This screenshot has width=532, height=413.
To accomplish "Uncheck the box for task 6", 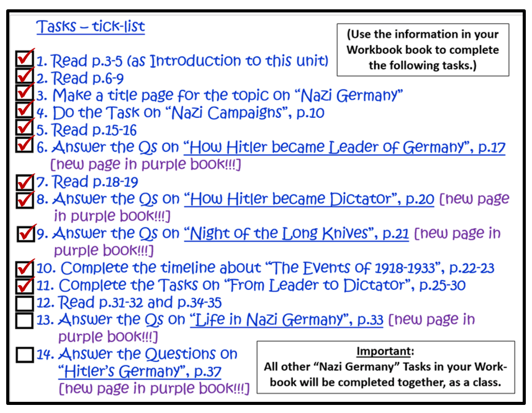I will point(25,147).
